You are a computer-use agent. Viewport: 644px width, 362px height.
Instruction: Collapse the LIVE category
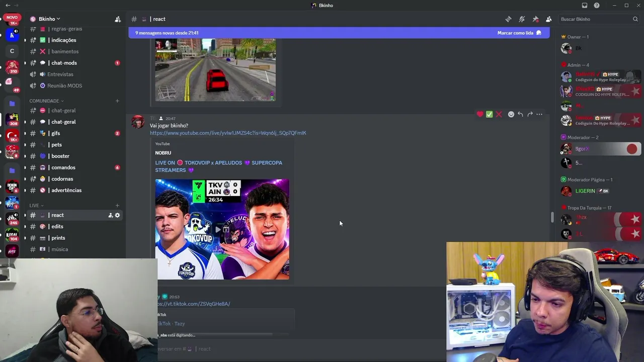[36, 205]
